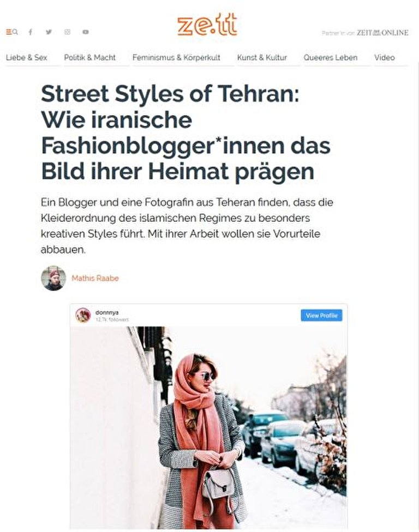Open the Instagram social icon
The height and width of the screenshot is (532, 419).
(67, 32)
